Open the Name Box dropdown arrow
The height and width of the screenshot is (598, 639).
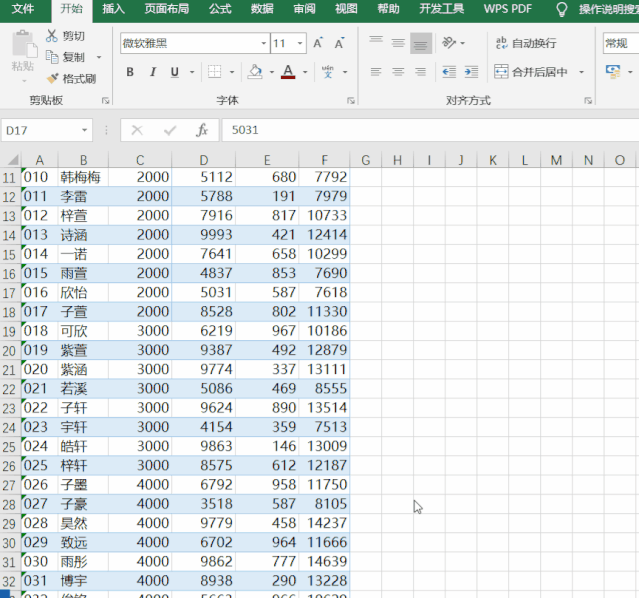coord(84,130)
